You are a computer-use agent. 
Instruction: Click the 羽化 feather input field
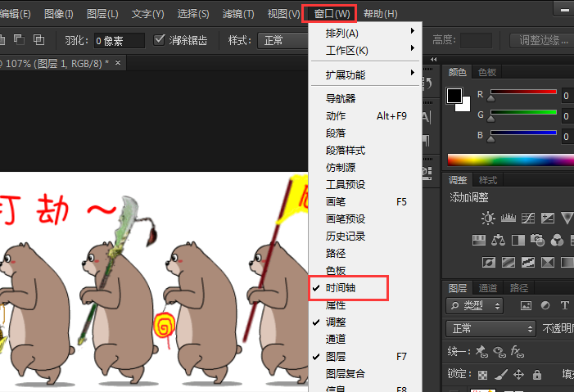click(x=120, y=41)
